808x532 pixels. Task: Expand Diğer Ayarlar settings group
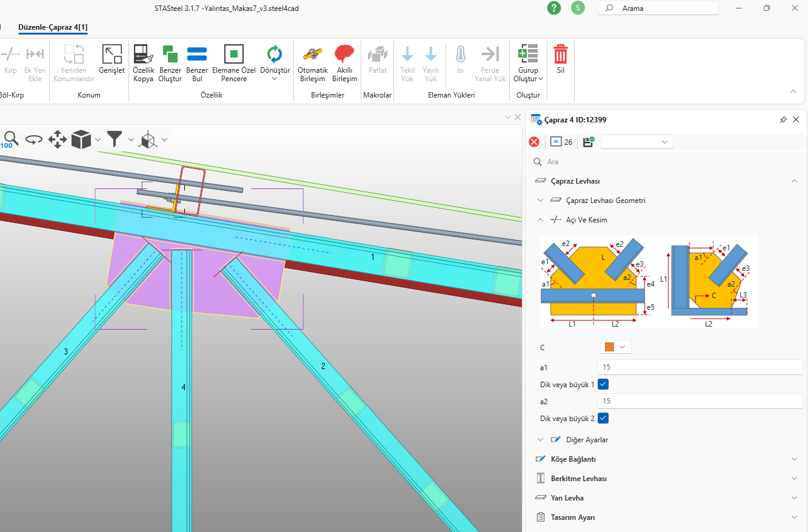point(587,440)
